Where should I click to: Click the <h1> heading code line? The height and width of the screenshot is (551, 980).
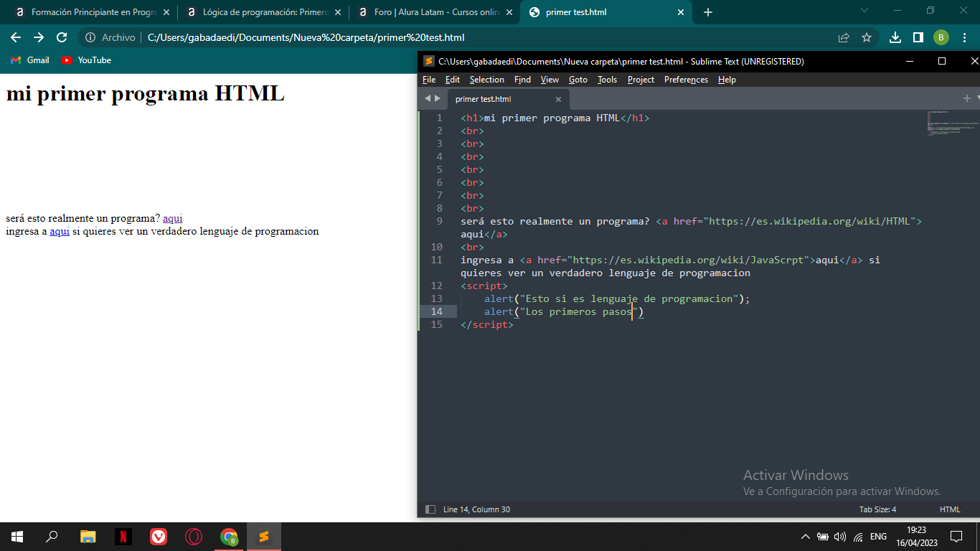coord(555,118)
